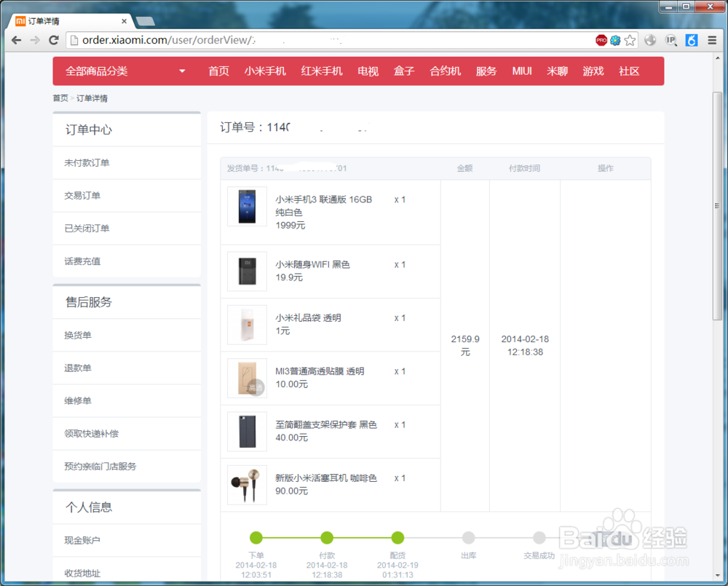Click the 小米随身WIFI product thumbnail
728x586 pixels.
247,272
